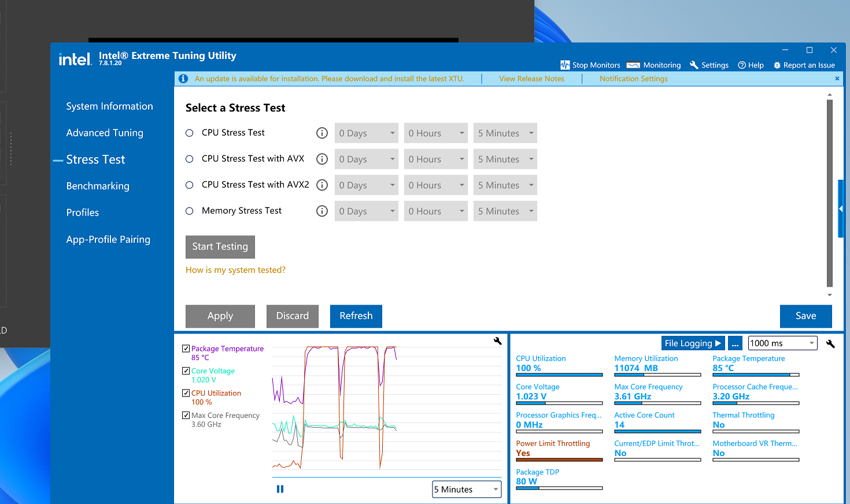Click Memory Utilization 11074 MB value
Image resolution: width=850 pixels, height=504 pixels.
pyautogui.click(x=636, y=368)
